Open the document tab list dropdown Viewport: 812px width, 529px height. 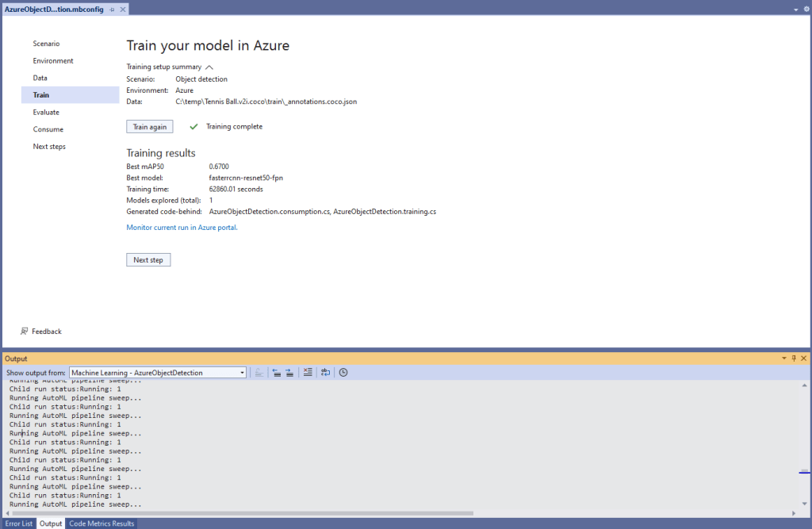795,9
